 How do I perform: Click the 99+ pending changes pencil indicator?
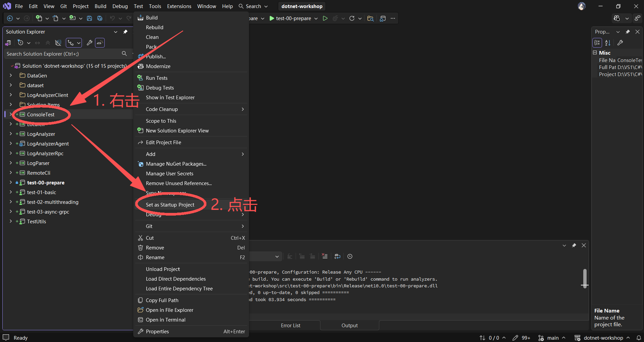[x=521, y=338]
